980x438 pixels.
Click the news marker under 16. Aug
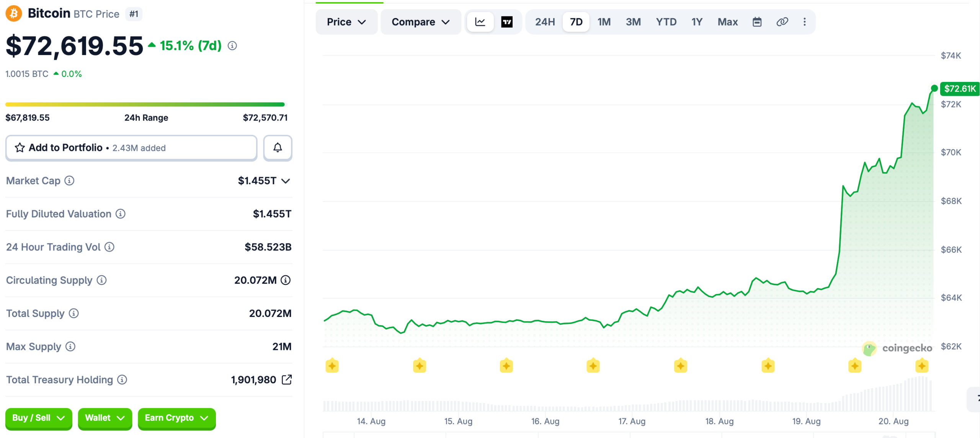(506, 366)
